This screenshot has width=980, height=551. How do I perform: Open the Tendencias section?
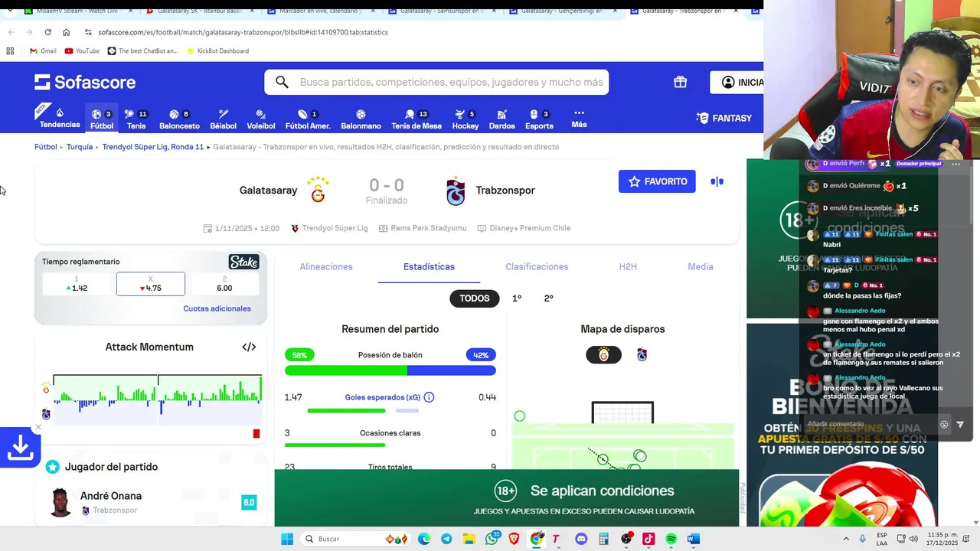point(59,118)
